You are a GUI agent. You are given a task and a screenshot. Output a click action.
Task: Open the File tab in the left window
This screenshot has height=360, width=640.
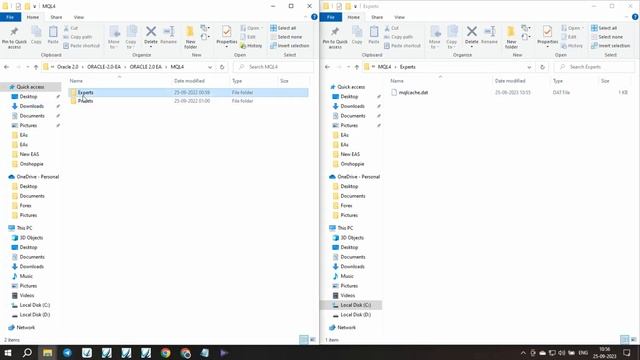10,17
